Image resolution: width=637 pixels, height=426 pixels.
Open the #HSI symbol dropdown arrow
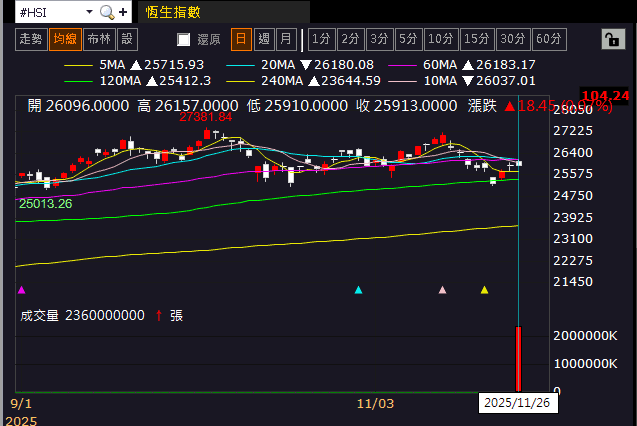[89, 12]
